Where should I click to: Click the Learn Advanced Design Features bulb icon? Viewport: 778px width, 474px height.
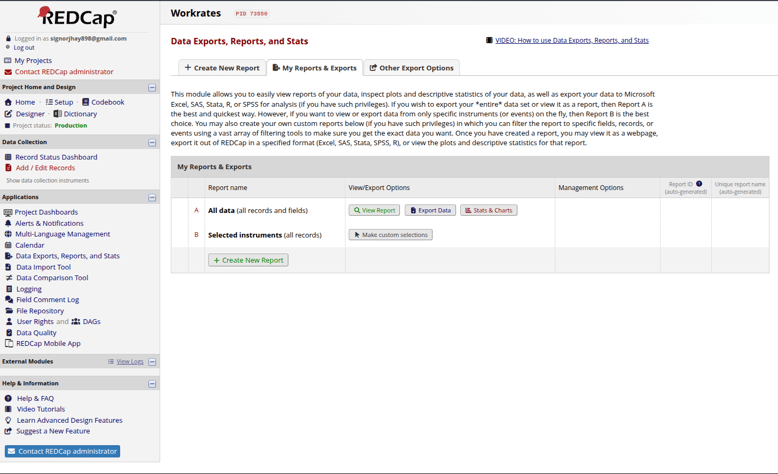(x=8, y=420)
